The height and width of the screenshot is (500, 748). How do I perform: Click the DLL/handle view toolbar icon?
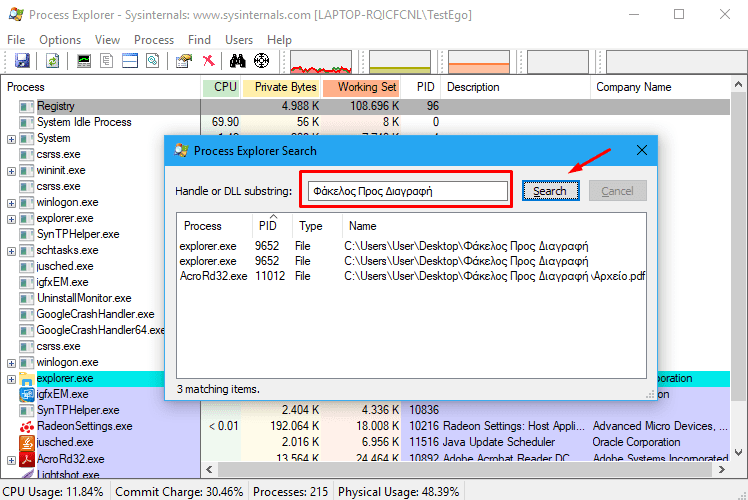point(153,61)
